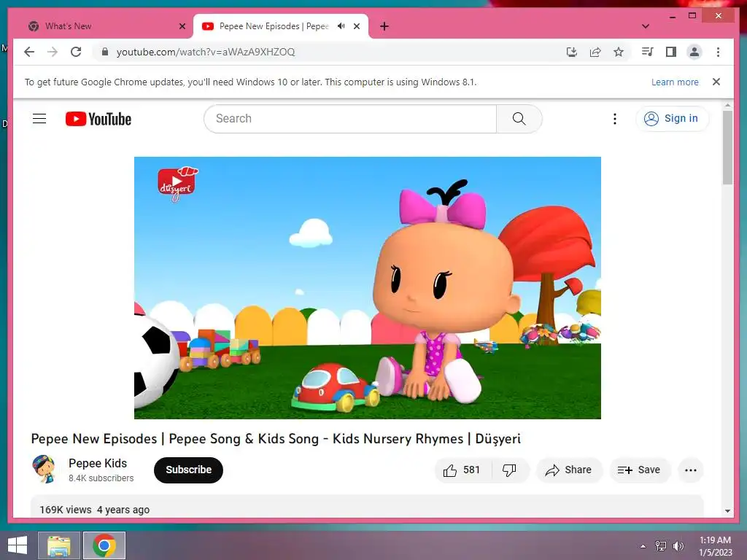Open the Chrome profile avatar

pos(694,52)
